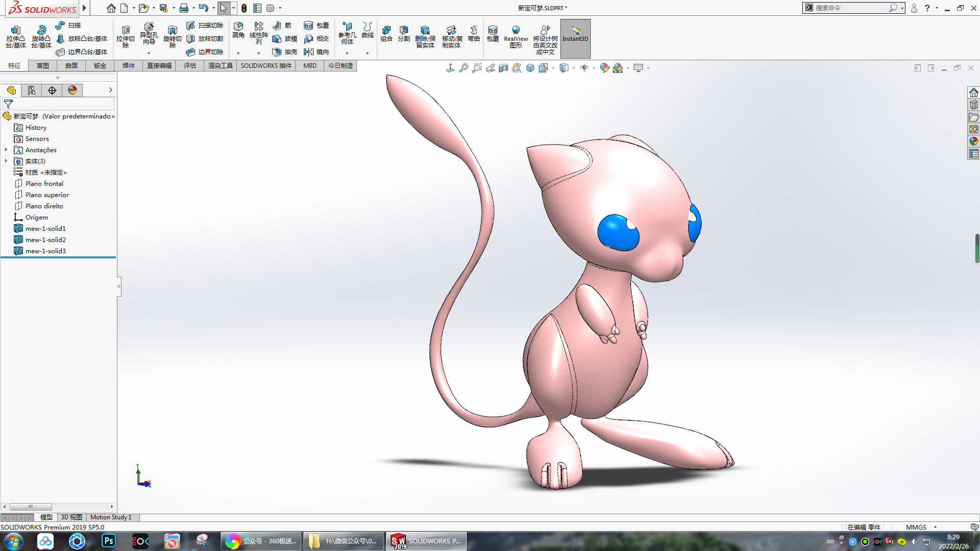Select the 相交 intersect feature
This screenshot has height=551, width=980.
(316, 38)
